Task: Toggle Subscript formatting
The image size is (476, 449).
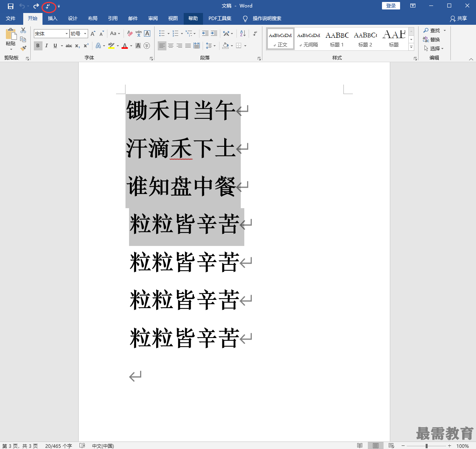Action: click(x=77, y=46)
